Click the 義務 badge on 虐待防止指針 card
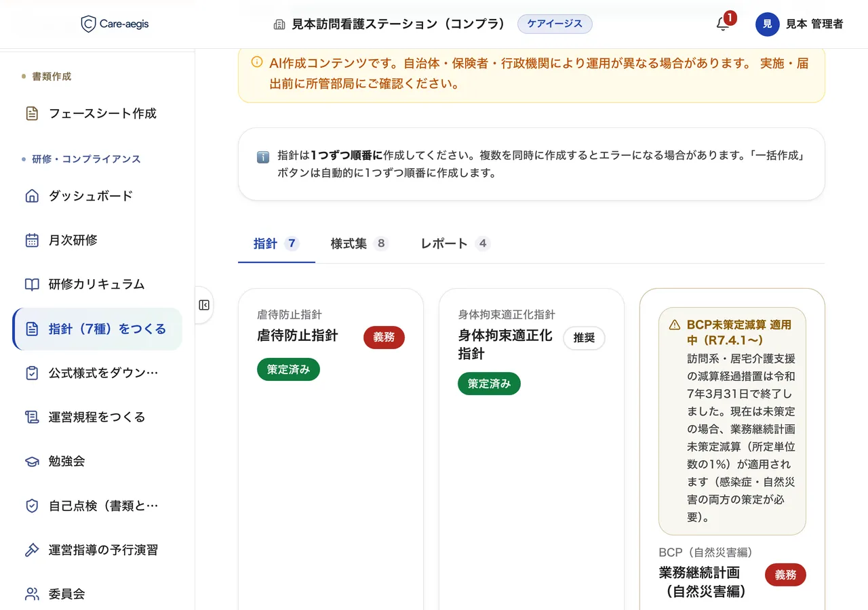Image resolution: width=868 pixels, height=610 pixels. 384,337
